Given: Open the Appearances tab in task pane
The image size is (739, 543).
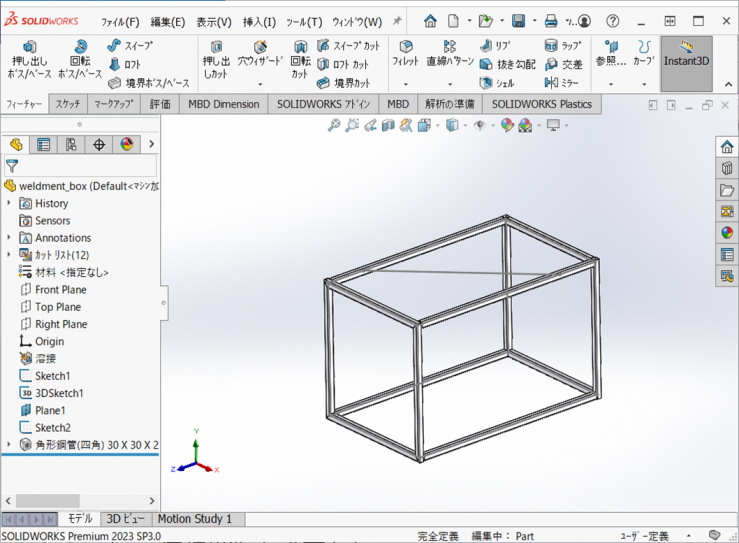Looking at the screenshot, I should click(727, 233).
